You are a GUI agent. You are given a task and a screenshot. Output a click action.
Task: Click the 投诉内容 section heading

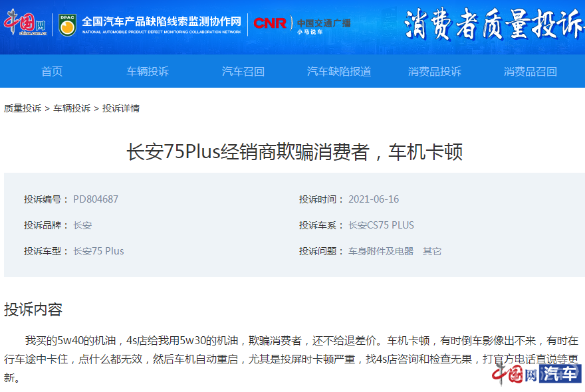33,309
